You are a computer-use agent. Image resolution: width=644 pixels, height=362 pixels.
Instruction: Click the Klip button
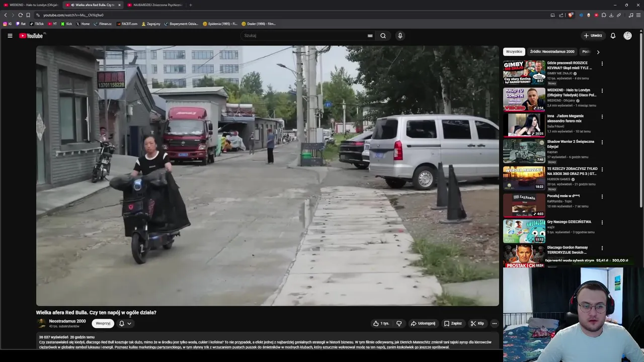(x=477, y=323)
